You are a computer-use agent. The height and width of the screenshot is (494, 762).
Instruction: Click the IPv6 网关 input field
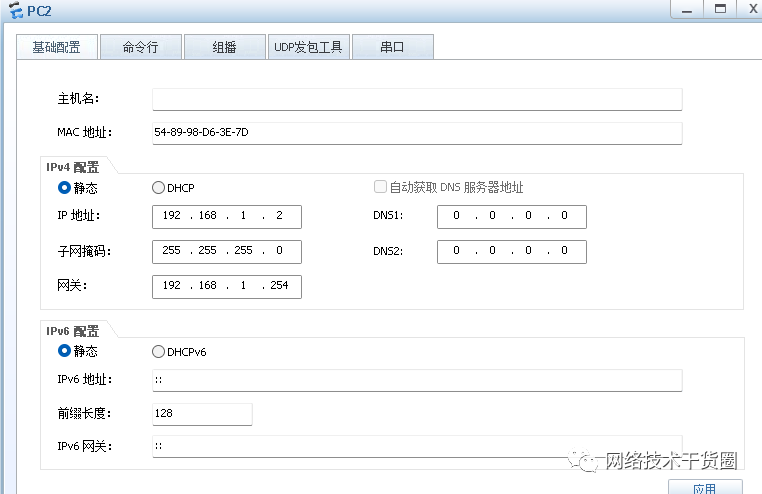(x=417, y=446)
